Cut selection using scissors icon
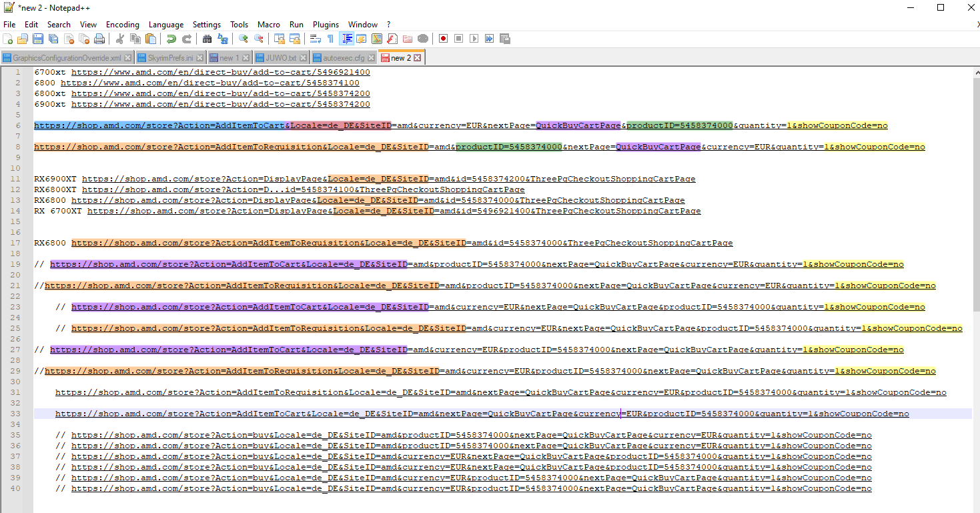Screen dimensions: 980x513 [x=120, y=39]
